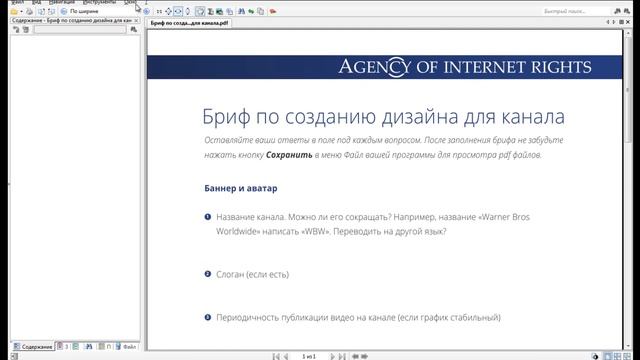Click the navigate forward arrow in status bar
This screenshot has height=360, width=640.
pyautogui.click(x=364, y=356)
